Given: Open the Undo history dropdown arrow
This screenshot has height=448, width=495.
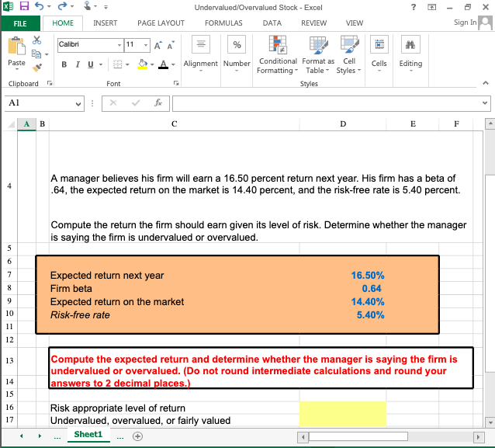Looking at the screenshot, I should (49, 6).
